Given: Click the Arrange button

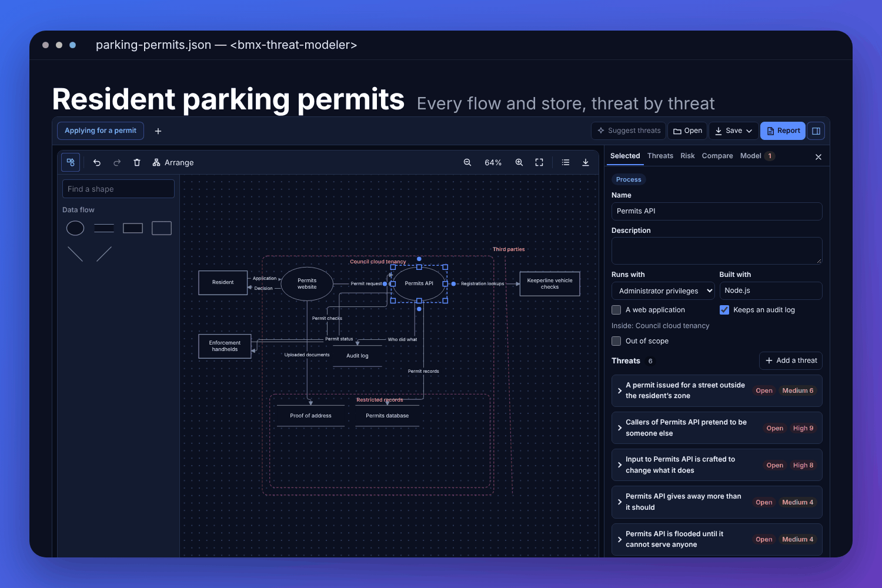Looking at the screenshot, I should click(x=173, y=163).
